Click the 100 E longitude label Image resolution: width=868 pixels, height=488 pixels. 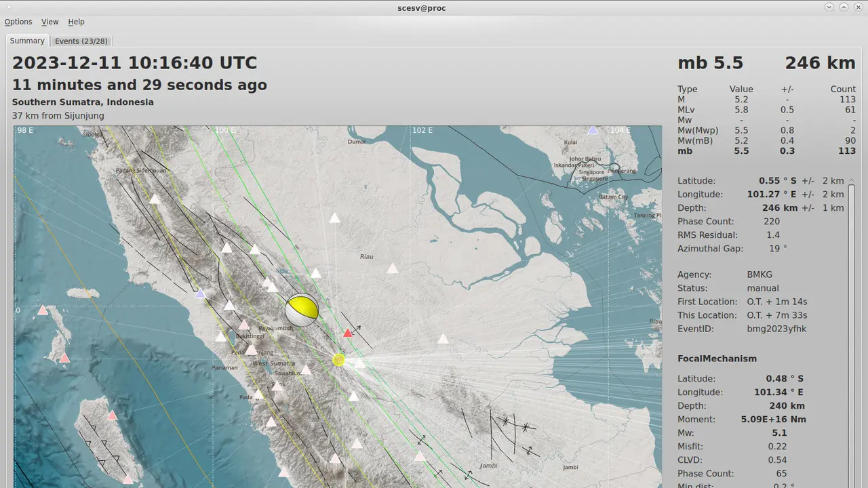click(224, 130)
